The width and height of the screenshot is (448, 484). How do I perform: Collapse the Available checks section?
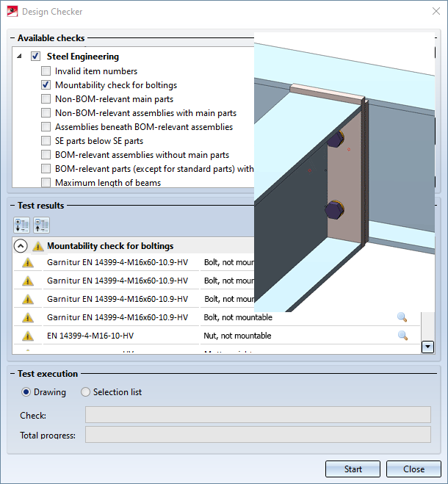point(12,38)
